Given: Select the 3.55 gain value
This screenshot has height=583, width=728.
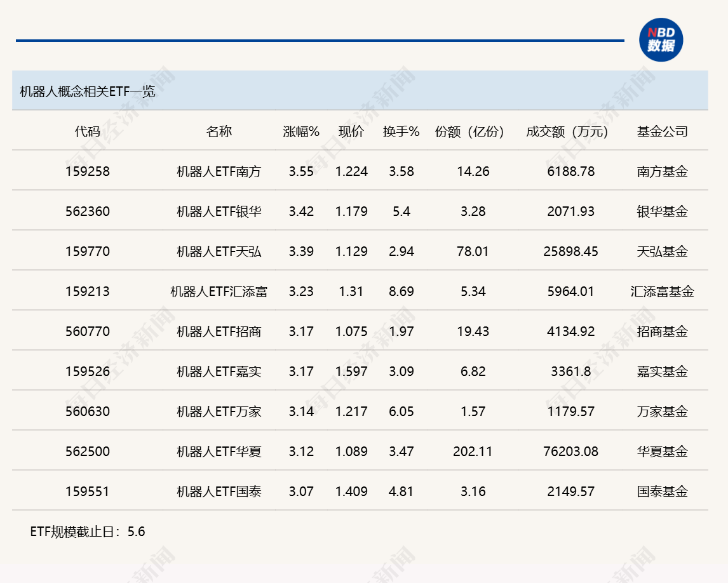Looking at the screenshot, I should (301, 171).
